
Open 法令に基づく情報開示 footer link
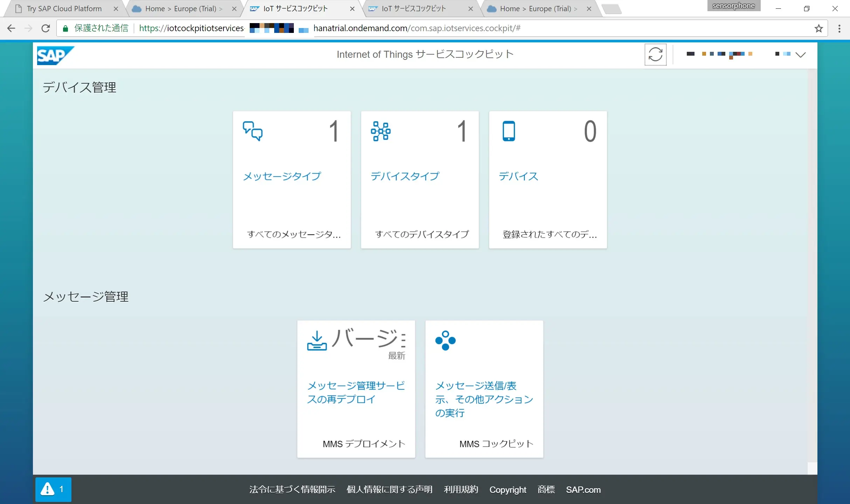292,489
